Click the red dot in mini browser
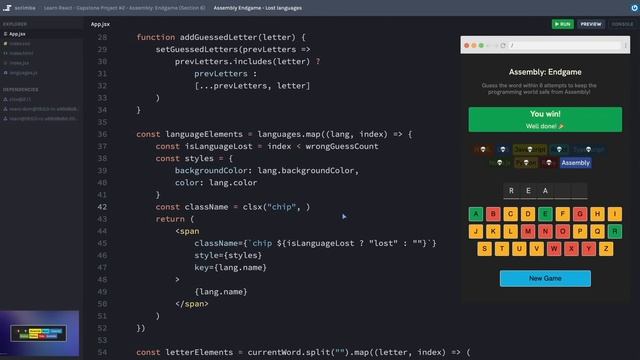Screen dimensions: 640x360 [x=467, y=45]
